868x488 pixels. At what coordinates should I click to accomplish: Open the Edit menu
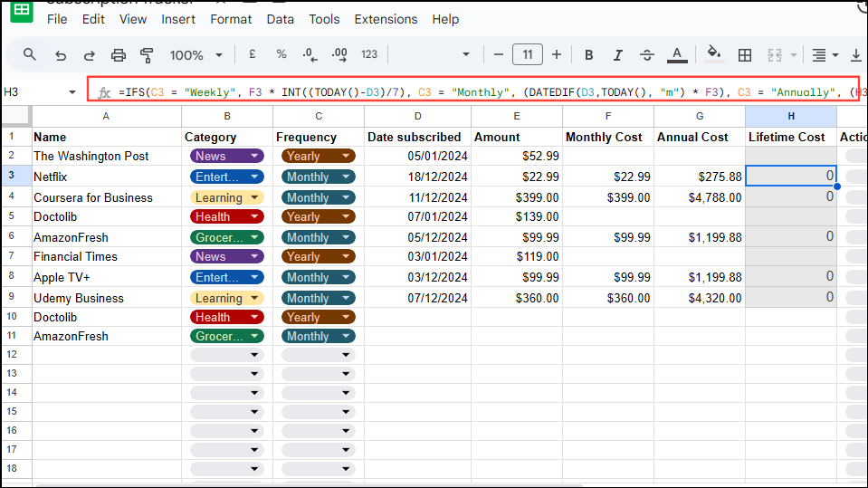click(x=93, y=19)
